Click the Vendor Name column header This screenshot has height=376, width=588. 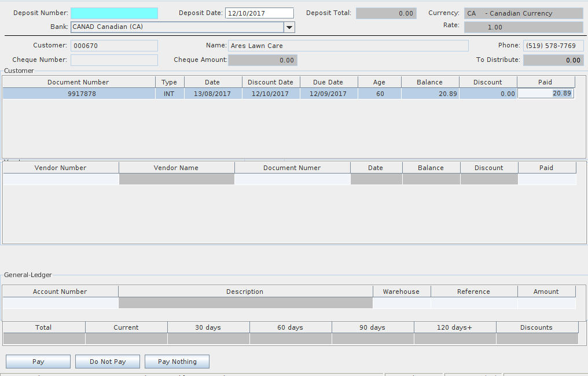(176, 168)
